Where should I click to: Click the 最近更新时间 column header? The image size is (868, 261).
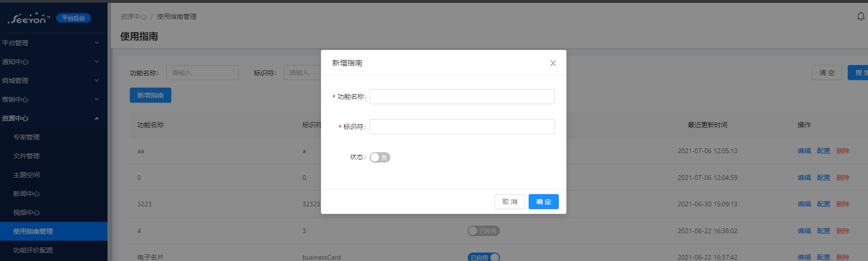(x=708, y=125)
